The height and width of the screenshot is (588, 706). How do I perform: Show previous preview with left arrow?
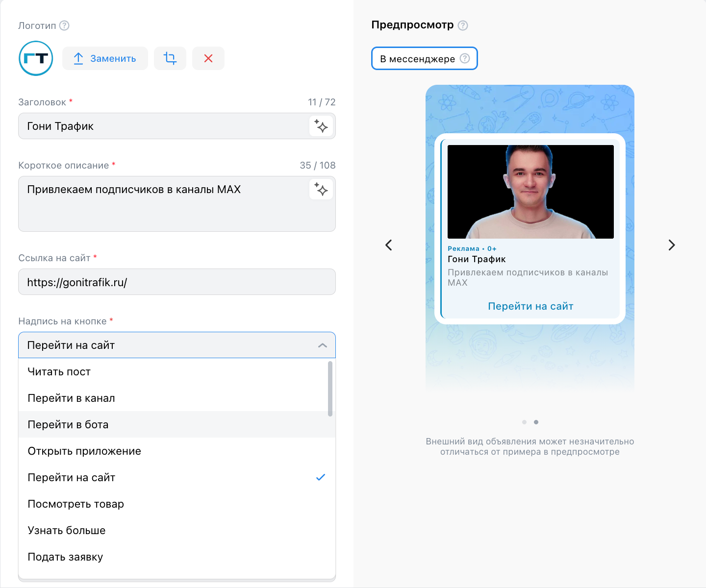389,245
